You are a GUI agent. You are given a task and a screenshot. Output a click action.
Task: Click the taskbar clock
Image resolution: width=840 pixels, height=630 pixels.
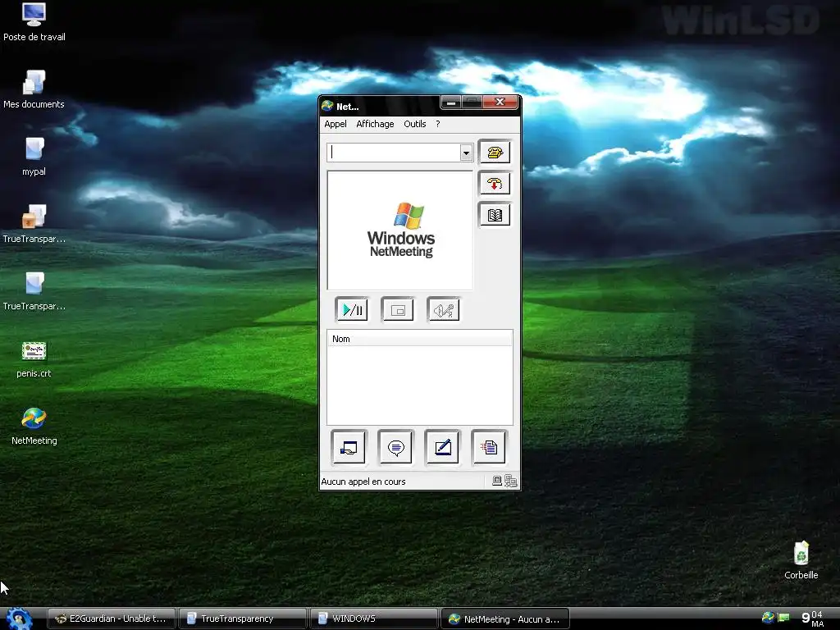[x=813, y=619]
